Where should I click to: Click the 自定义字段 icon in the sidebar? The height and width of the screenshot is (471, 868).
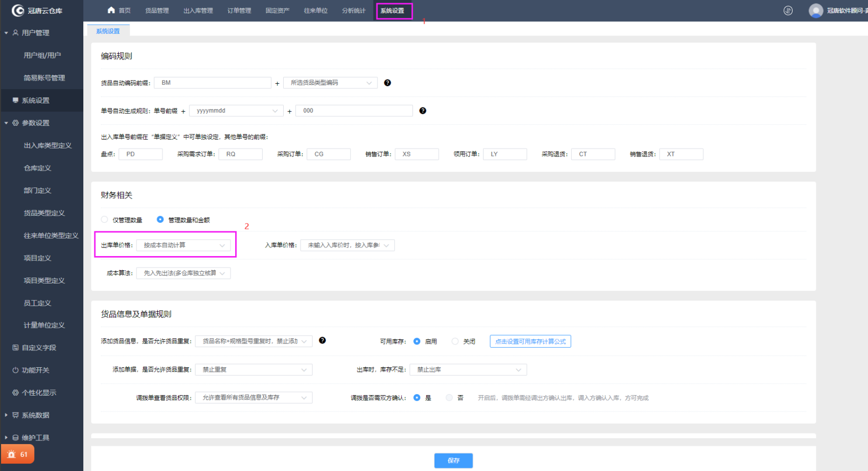pos(15,348)
